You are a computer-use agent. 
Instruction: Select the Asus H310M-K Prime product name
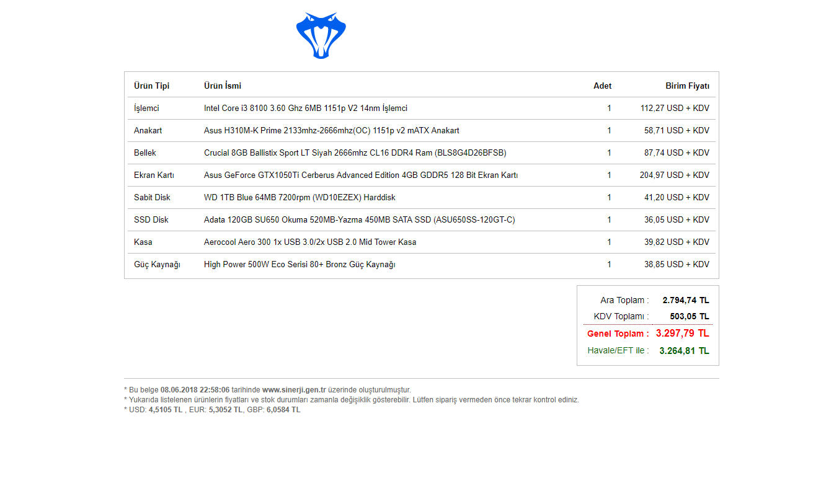[x=332, y=131]
